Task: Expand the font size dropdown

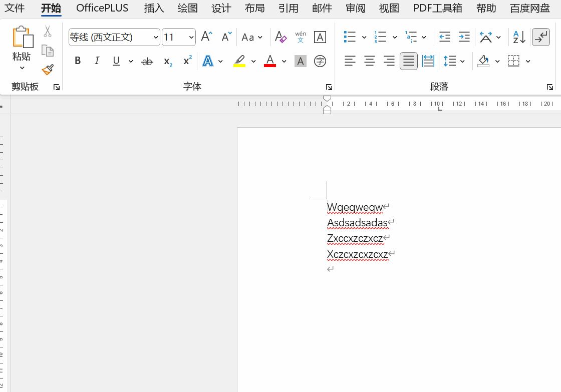Action: coord(191,38)
